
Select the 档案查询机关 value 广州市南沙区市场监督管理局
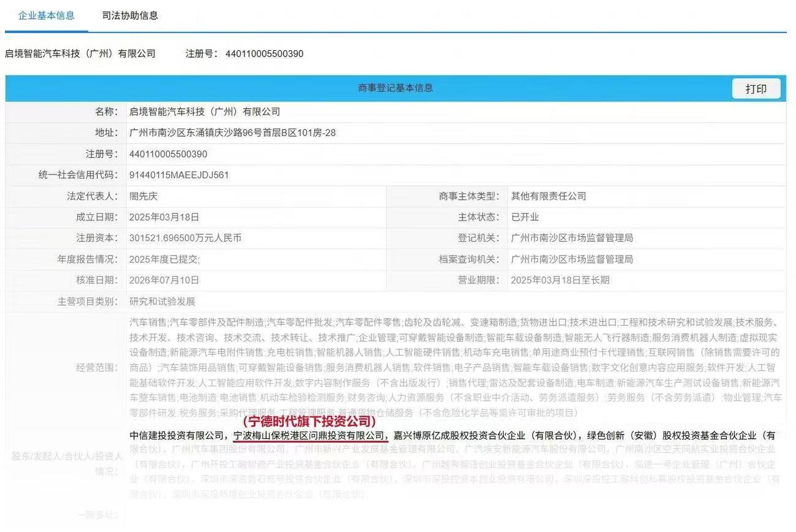pyautogui.click(x=572, y=259)
